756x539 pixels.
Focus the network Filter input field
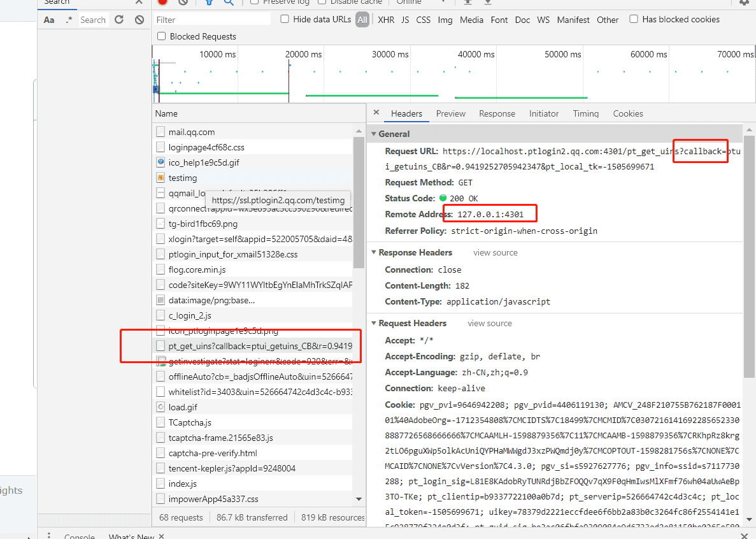[213, 20]
